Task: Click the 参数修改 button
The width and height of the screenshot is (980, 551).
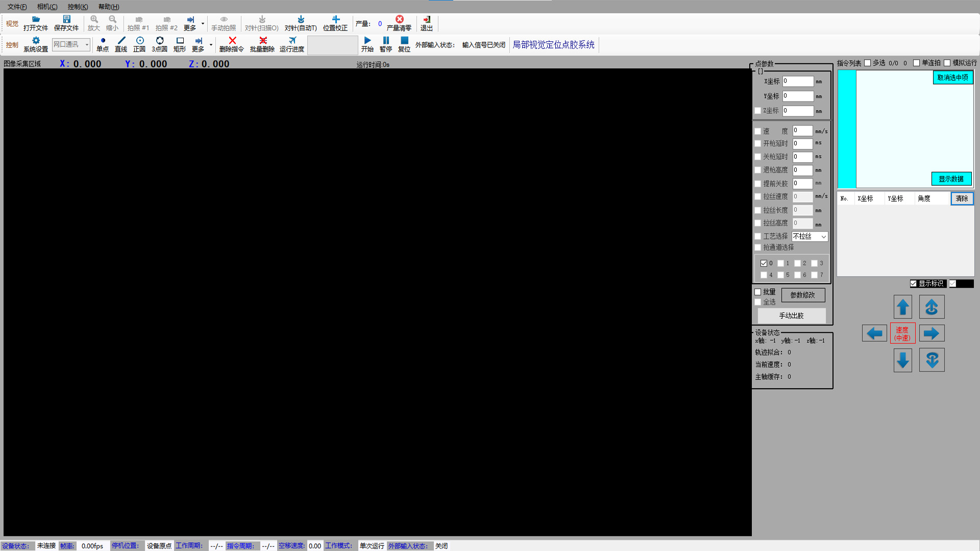Action: pyautogui.click(x=802, y=295)
